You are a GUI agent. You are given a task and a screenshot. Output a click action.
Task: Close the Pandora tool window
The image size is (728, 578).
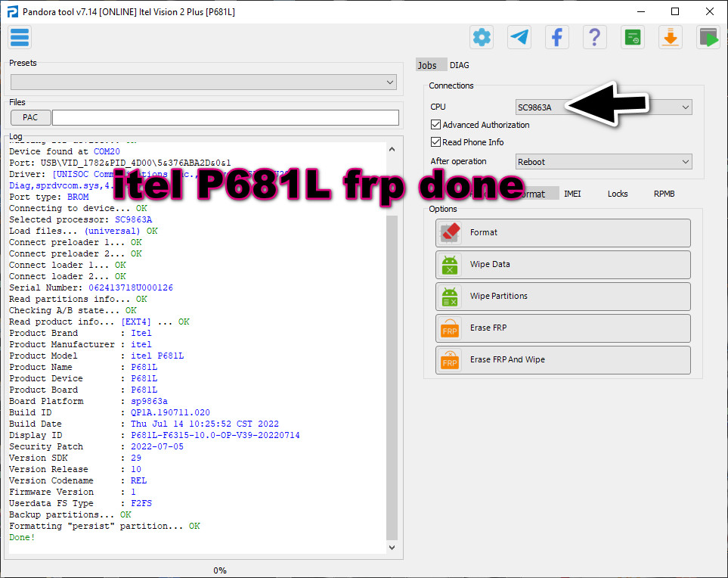709,11
